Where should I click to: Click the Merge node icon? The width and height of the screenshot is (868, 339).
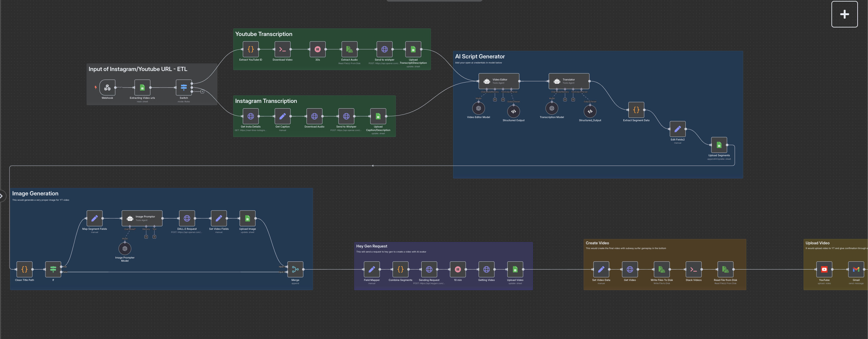click(295, 270)
